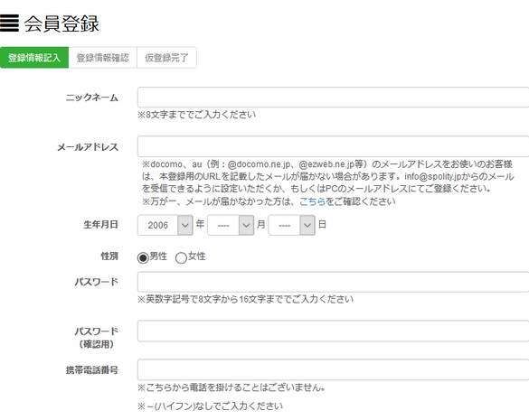Open the こちら link in the email note
Viewport: 529px width, 420px height.
click(x=312, y=201)
